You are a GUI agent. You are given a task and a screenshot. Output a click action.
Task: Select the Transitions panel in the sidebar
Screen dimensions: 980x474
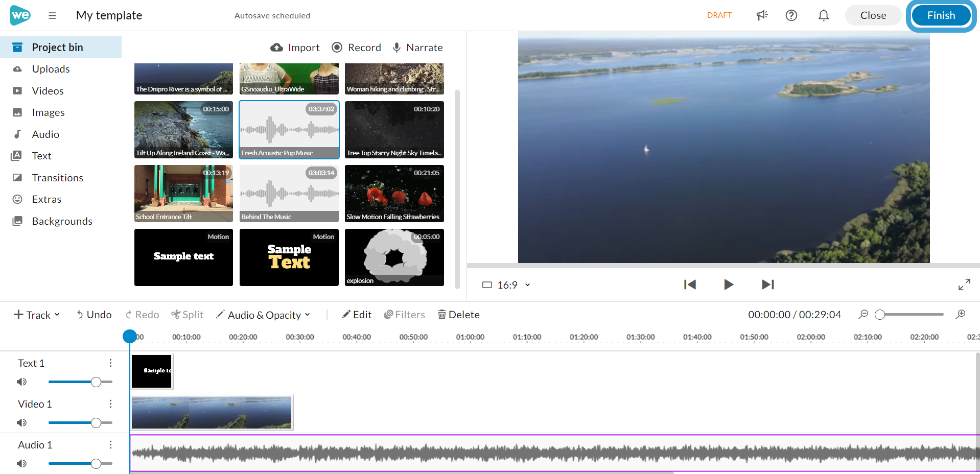pos(57,177)
